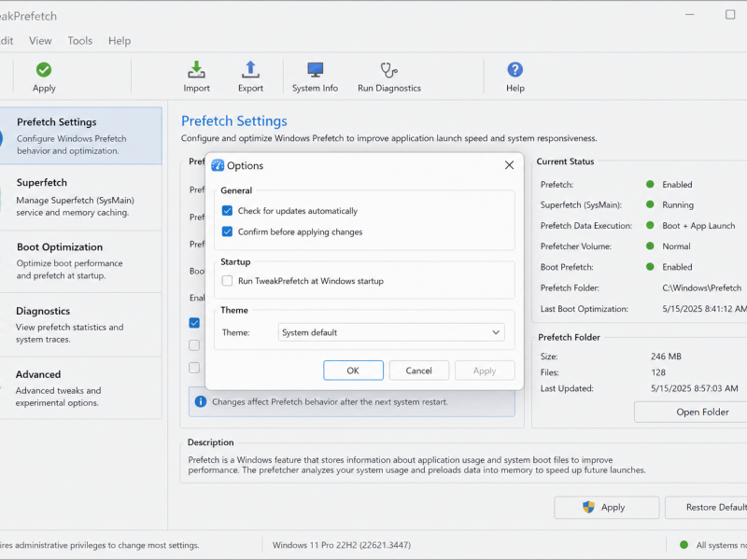Image resolution: width=747 pixels, height=560 pixels.
Task: Maximize the TweakPrefetch window
Action: click(730, 15)
